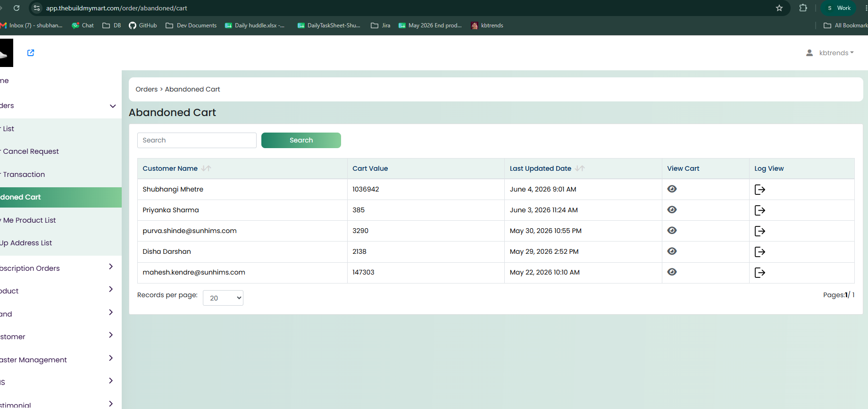
Task: View cart for Shubhangi Mhetre
Action: [x=672, y=189]
